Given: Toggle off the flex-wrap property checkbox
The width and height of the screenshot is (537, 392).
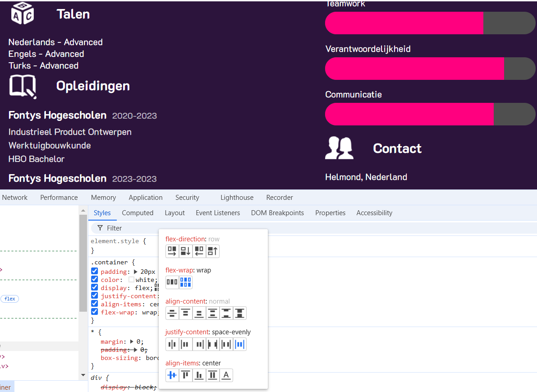Looking at the screenshot, I should coord(95,312).
